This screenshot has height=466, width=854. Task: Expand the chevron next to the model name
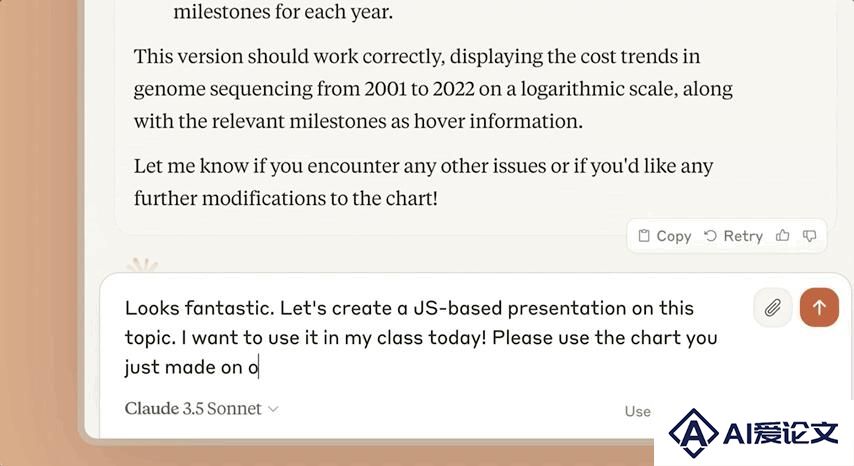tap(273, 409)
